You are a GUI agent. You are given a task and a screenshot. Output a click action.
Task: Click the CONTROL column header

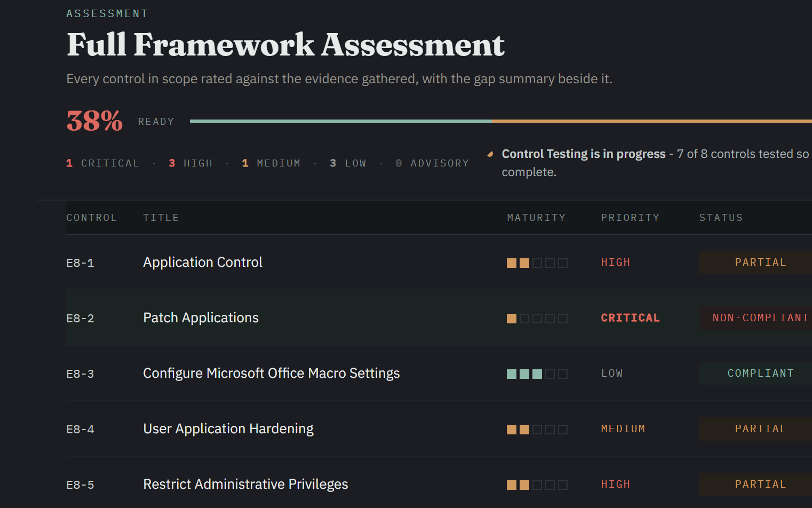[x=91, y=218]
